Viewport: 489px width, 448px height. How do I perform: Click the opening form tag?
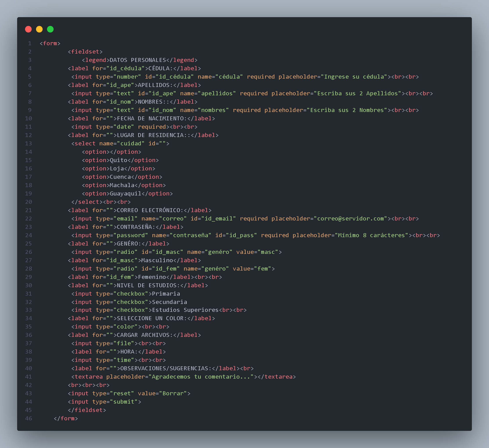click(50, 43)
